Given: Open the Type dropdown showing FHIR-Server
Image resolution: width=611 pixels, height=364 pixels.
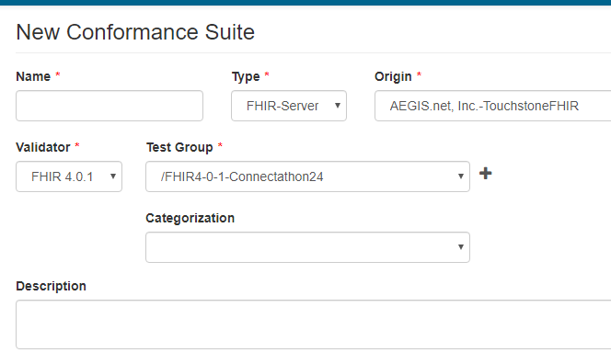Looking at the screenshot, I should tap(289, 106).
